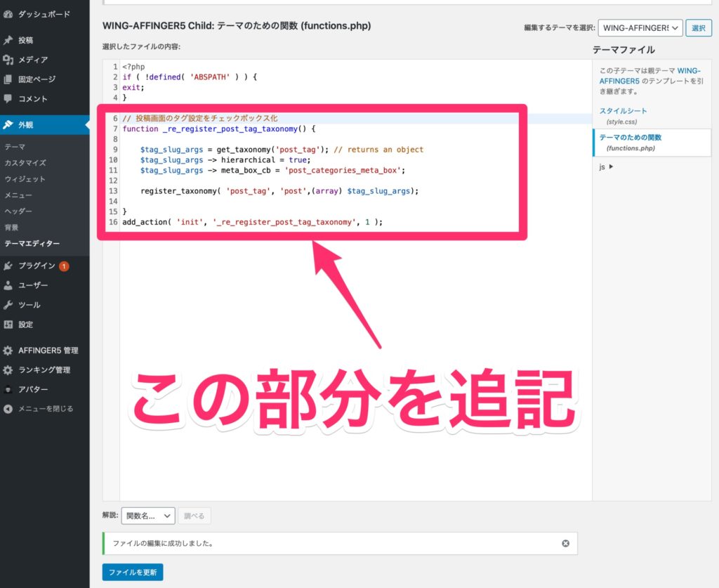Screen dimensions: 719x588
Task: Click inside the code editor on line 1 <?php
Action: pyautogui.click(x=133, y=67)
